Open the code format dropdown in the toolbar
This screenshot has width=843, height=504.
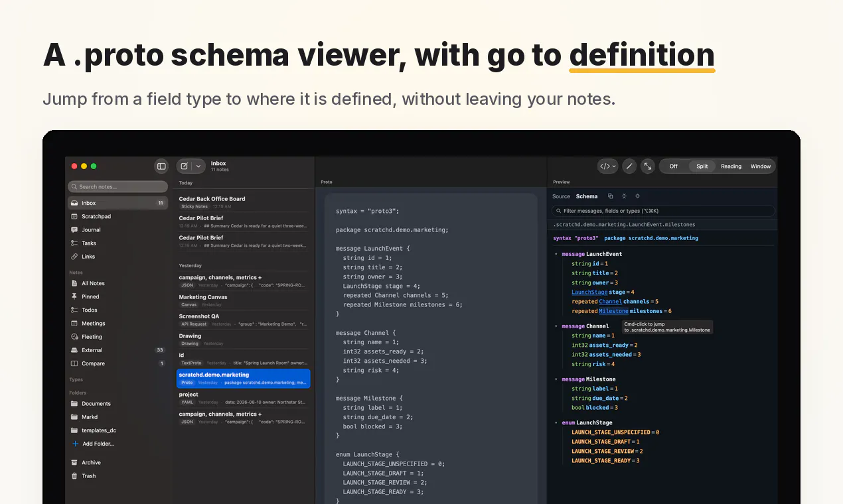pyautogui.click(x=607, y=166)
